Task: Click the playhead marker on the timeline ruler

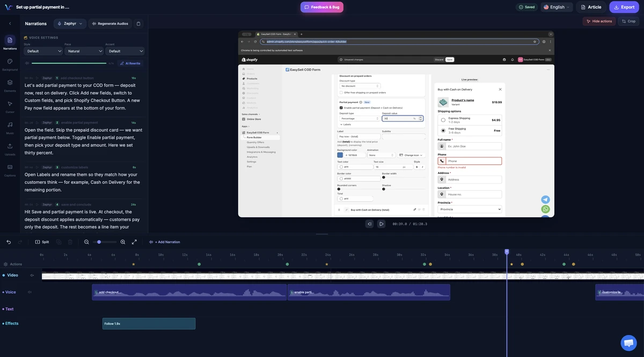Action: 507,252
